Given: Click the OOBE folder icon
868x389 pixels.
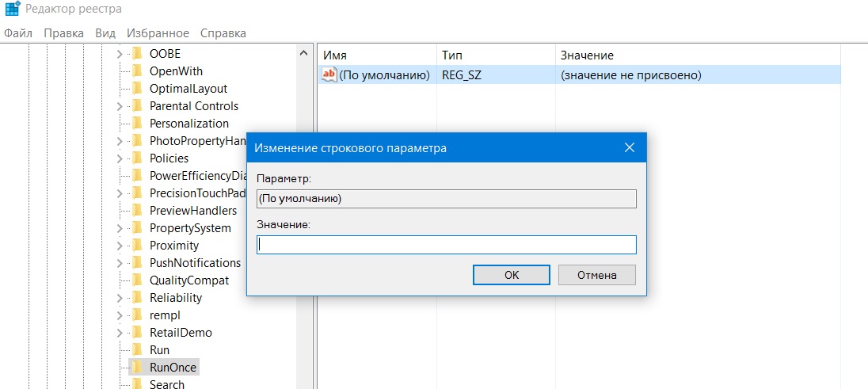Looking at the screenshot, I should pyautogui.click(x=136, y=54).
